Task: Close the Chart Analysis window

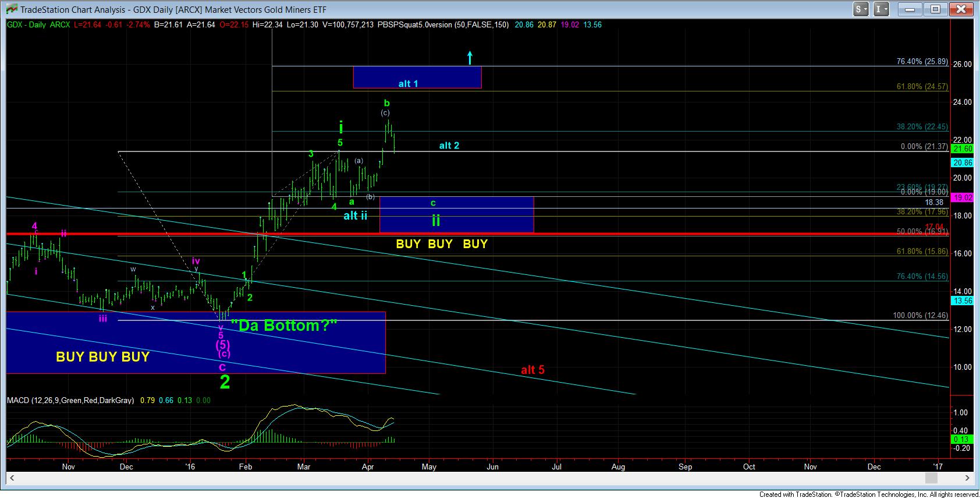Action: point(961,9)
